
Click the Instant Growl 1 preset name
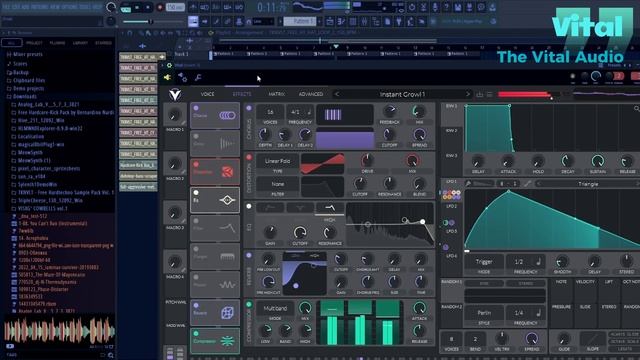tap(402, 94)
